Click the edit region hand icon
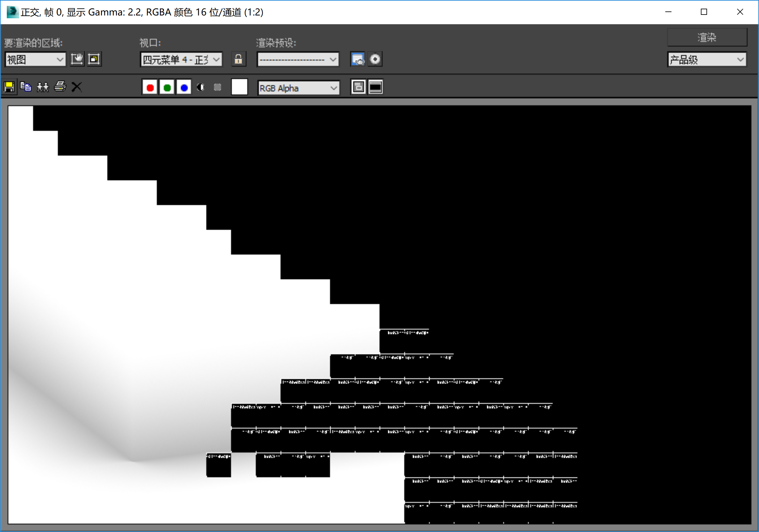 point(77,59)
